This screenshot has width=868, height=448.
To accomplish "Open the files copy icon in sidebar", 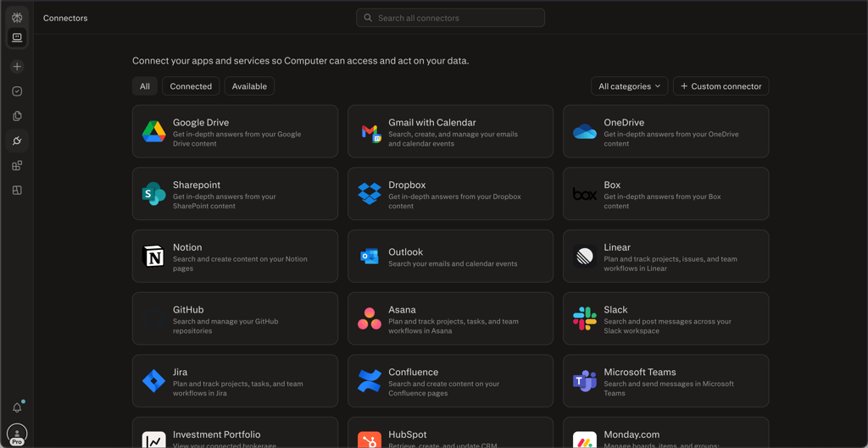I will [x=17, y=116].
